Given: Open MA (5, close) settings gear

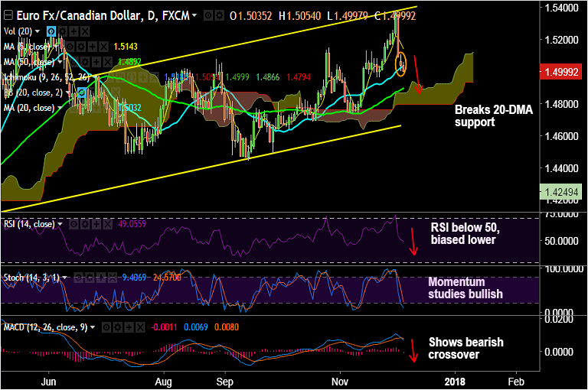Looking at the screenshot, I should tap(81, 47).
